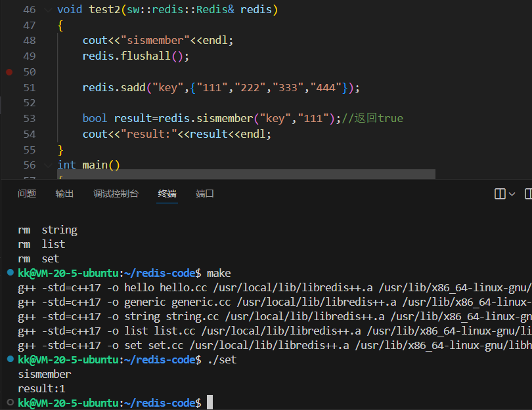Click the hollow circle marker at last prompt

click(x=10, y=402)
